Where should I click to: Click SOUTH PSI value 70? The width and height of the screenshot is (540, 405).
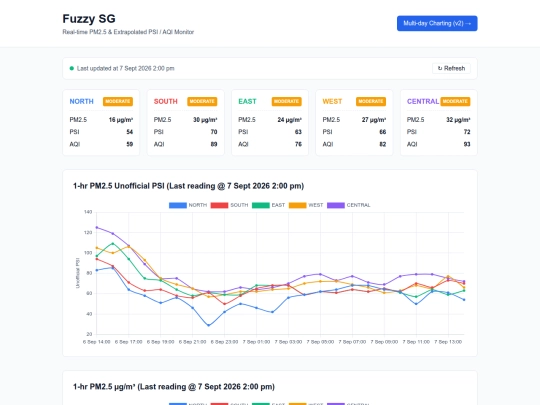coord(214,132)
